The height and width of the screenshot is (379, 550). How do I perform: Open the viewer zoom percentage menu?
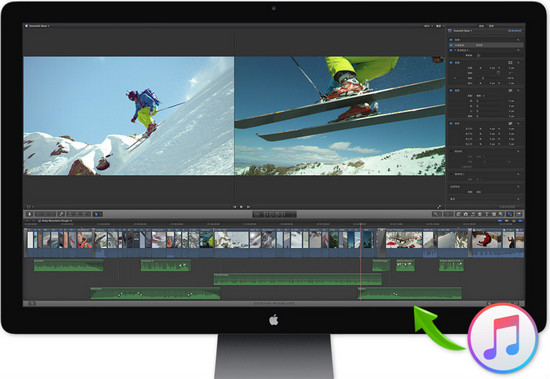(428, 26)
